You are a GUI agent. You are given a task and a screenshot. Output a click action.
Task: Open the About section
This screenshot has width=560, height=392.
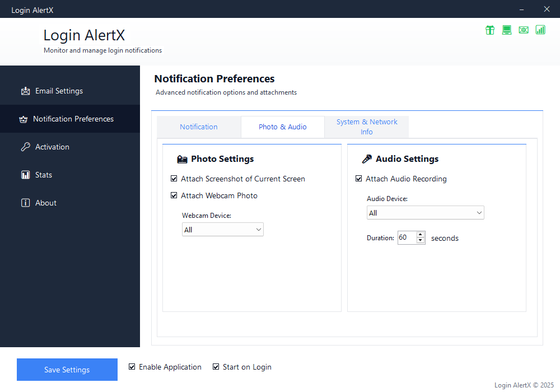(x=70, y=203)
